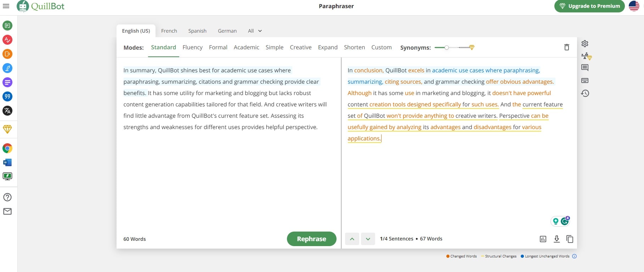
Task: Copy the paraphrased output text
Action: pos(570,239)
